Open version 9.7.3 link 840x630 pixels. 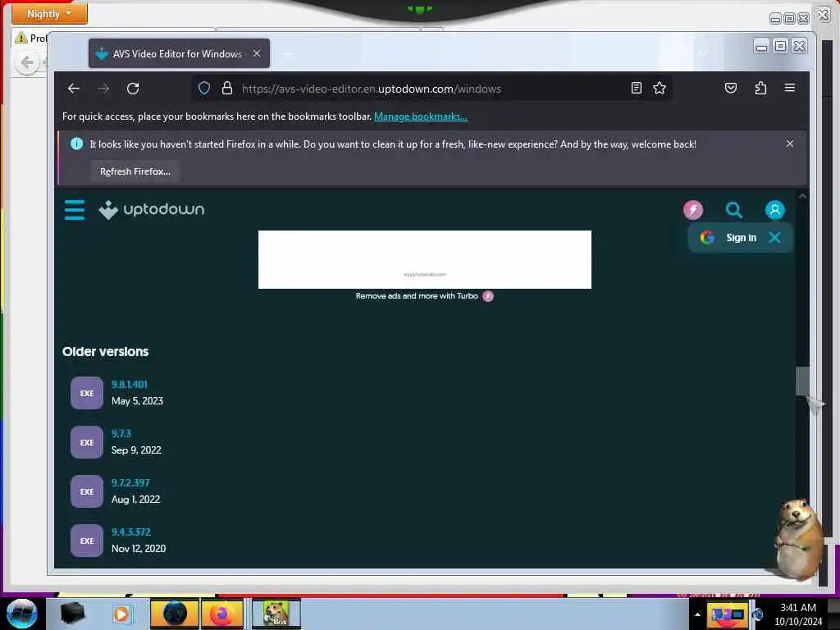(x=121, y=433)
